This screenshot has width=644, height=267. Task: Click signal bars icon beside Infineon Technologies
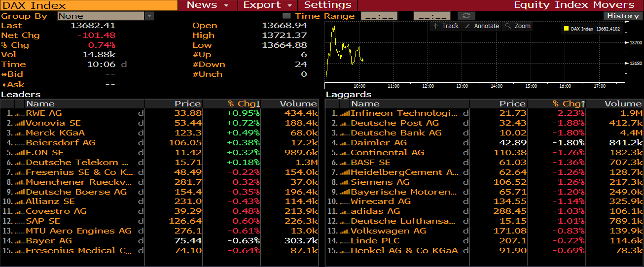[x=345, y=113]
